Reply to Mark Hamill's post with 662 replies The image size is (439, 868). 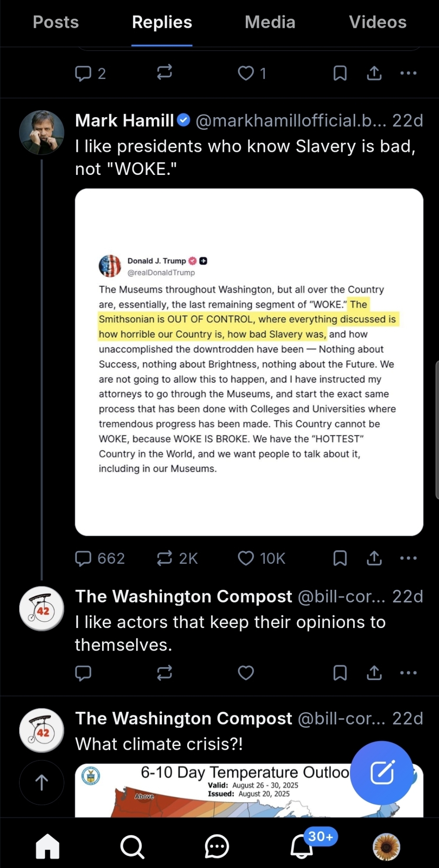tap(83, 558)
